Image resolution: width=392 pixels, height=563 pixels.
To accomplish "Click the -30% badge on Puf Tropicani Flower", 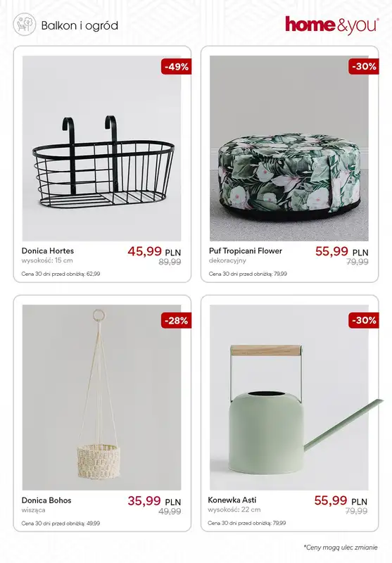I will pos(364,67).
